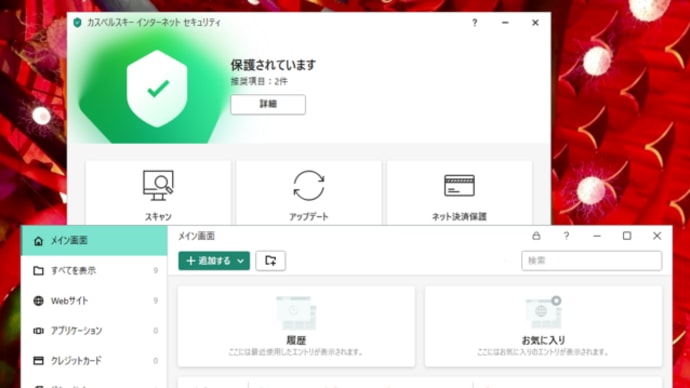
Task: Click the Kaspersky title bar logo icon
Action: click(x=77, y=22)
